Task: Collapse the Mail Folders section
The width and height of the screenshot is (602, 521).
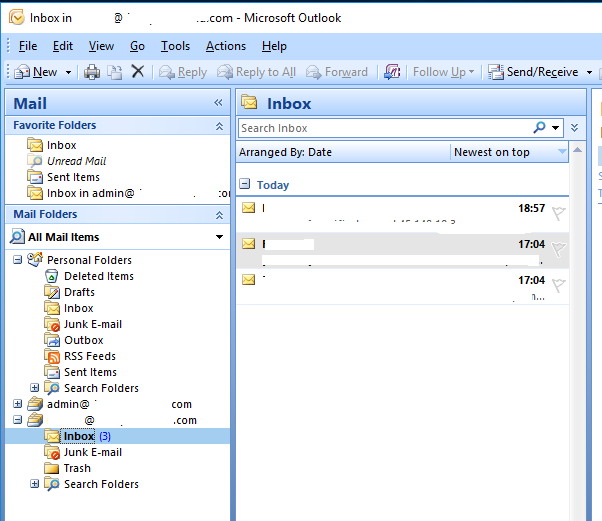Action: [219, 215]
